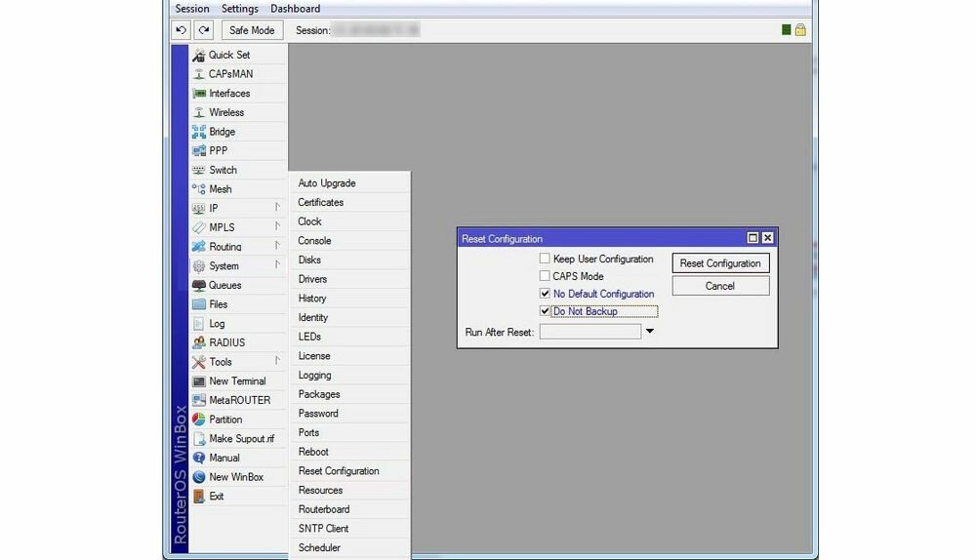
Task: Open the Session menu
Action: coord(191,9)
